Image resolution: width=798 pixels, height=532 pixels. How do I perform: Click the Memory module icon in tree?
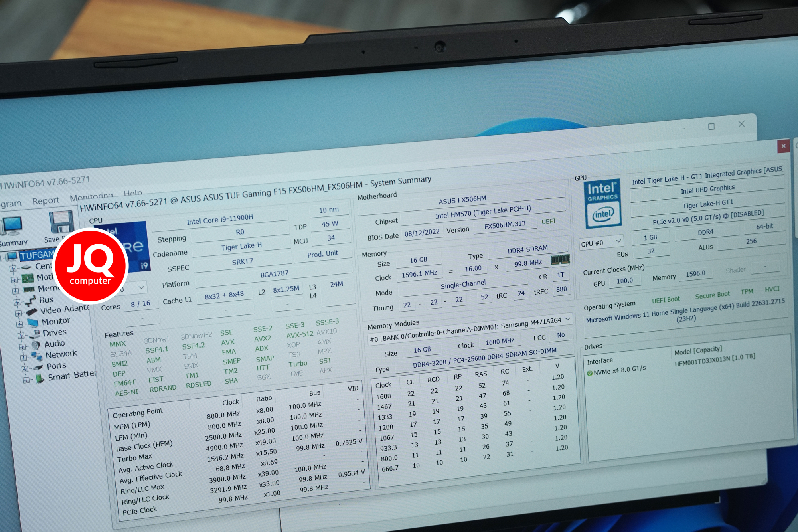pyautogui.click(x=29, y=289)
